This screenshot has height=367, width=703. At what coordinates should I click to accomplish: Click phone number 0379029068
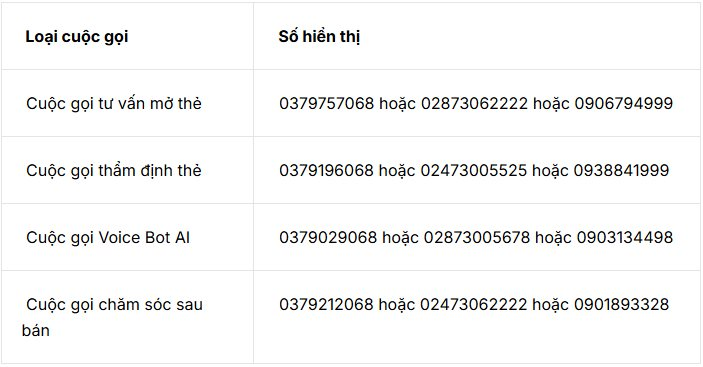pyautogui.click(x=328, y=237)
